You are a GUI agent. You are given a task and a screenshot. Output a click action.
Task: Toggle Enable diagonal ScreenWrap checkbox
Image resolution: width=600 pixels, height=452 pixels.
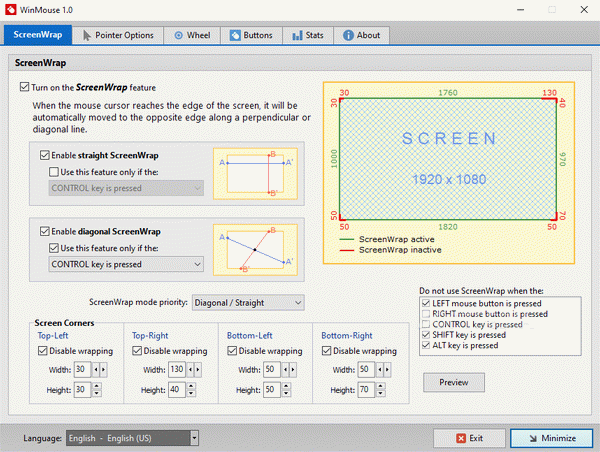coord(45,232)
